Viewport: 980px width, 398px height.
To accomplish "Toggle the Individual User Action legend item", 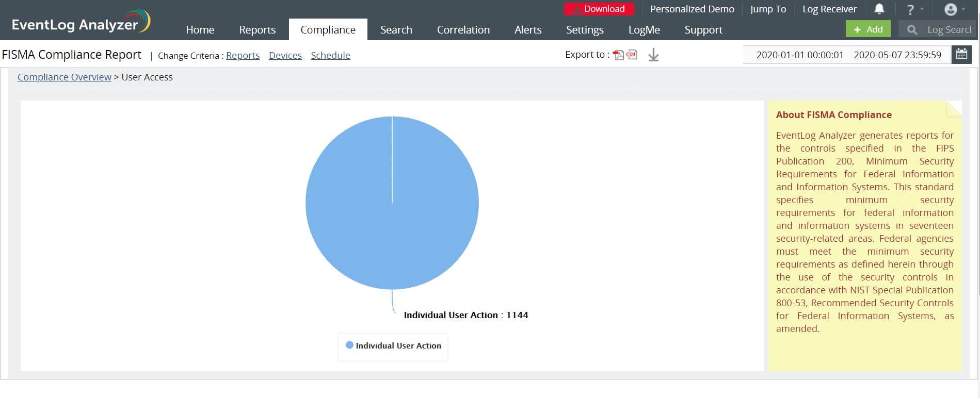I will [x=393, y=345].
